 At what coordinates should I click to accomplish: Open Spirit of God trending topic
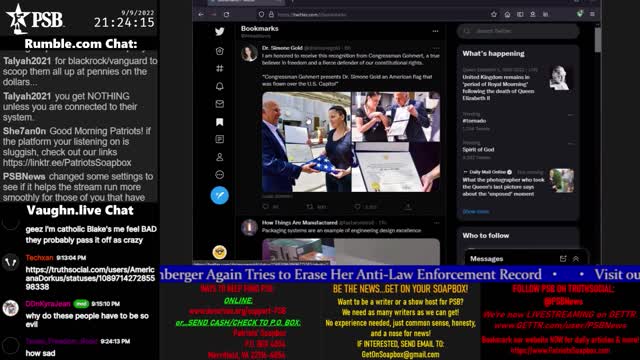click(x=478, y=149)
